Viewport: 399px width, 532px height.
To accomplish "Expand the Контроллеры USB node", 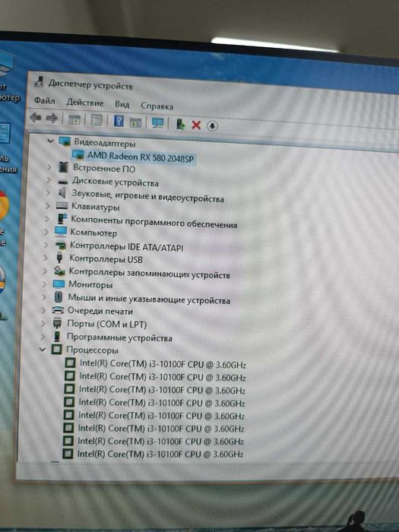I will [46, 258].
